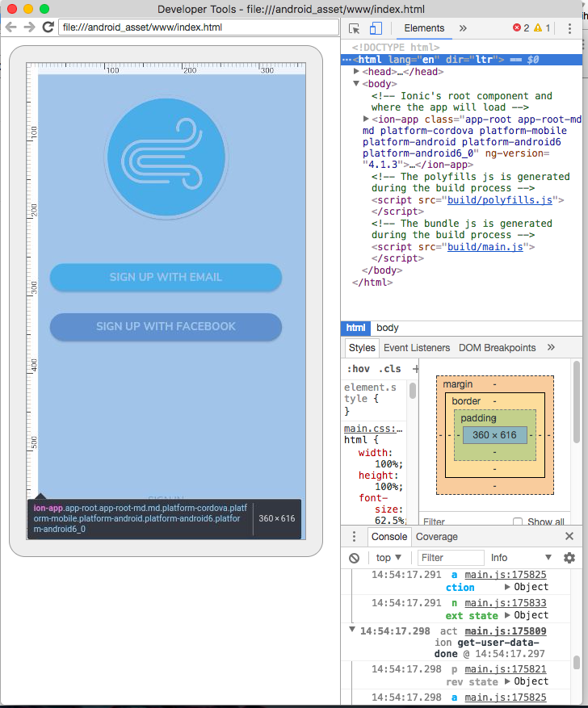The height and width of the screenshot is (708, 588).
Task: Open main.js:175821 source link
Action: pyautogui.click(x=506, y=669)
